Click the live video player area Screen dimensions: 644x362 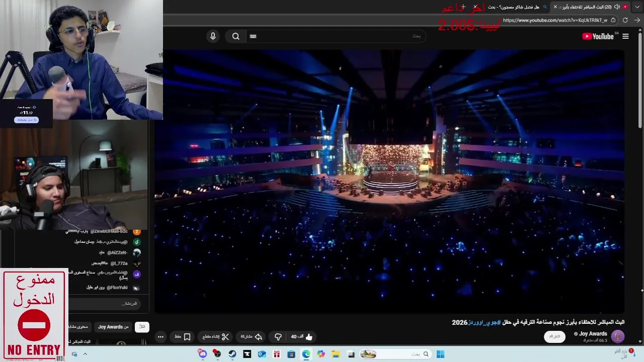390,181
